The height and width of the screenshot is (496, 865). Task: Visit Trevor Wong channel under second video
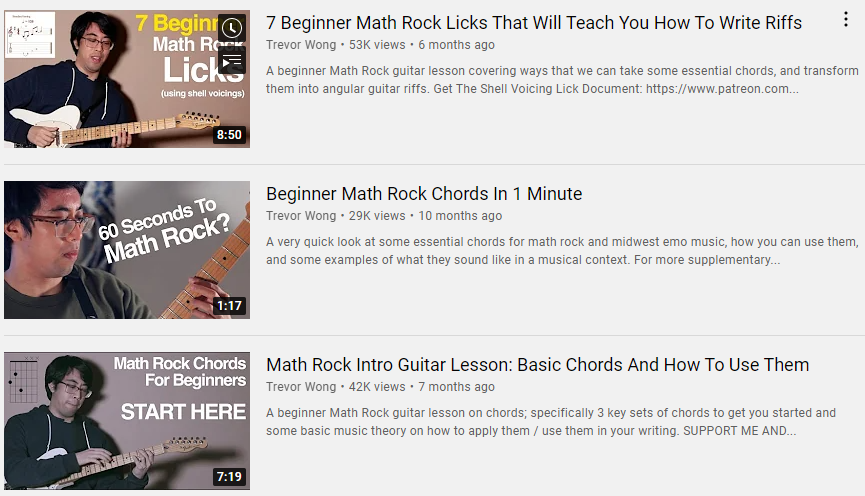point(301,216)
